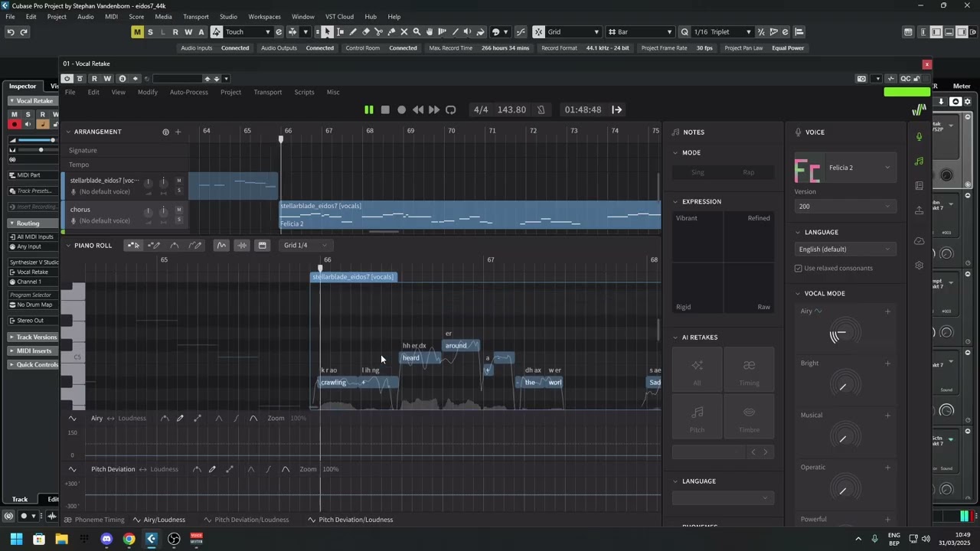Toggle record enable on Vocal Retake inspector
Screen dimensions: 980x551
14,124
